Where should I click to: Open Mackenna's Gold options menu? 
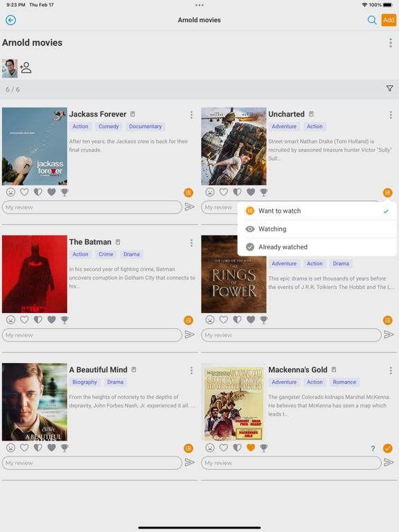point(391,371)
